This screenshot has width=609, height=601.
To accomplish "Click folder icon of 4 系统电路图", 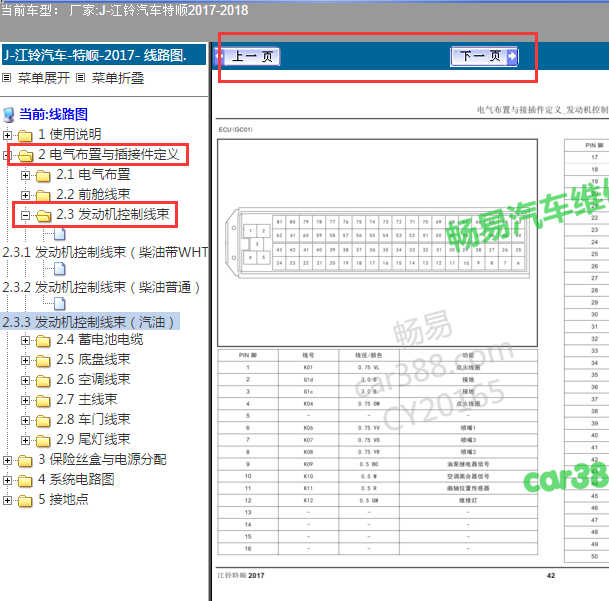I will [25, 481].
